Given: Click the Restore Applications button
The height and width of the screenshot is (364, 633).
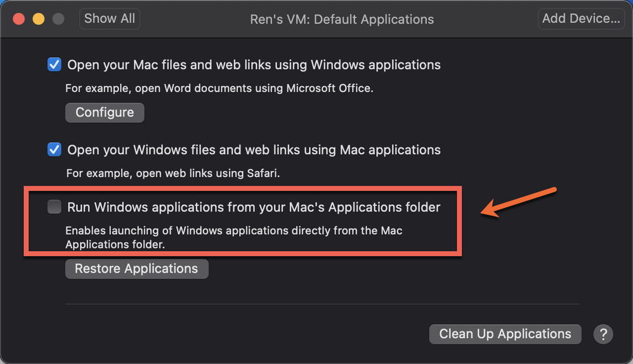Looking at the screenshot, I should (136, 268).
